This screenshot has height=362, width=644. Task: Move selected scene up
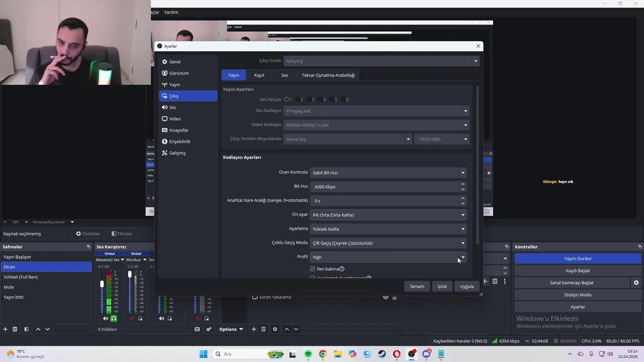(38, 329)
